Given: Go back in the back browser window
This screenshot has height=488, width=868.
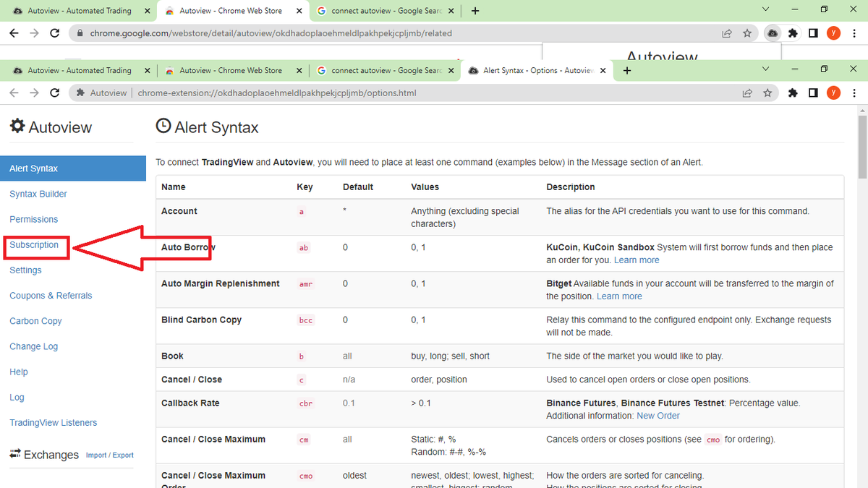Looking at the screenshot, I should tap(14, 33).
